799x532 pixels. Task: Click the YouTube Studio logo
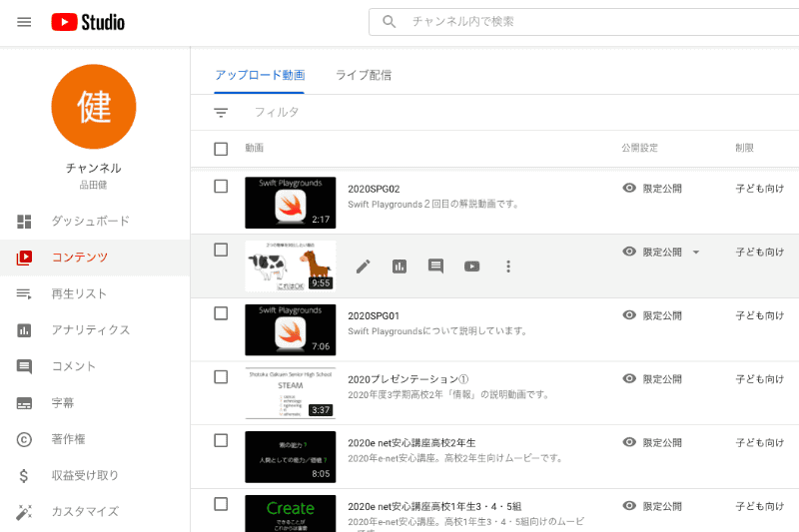pyautogui.click(x=88, y=22)
